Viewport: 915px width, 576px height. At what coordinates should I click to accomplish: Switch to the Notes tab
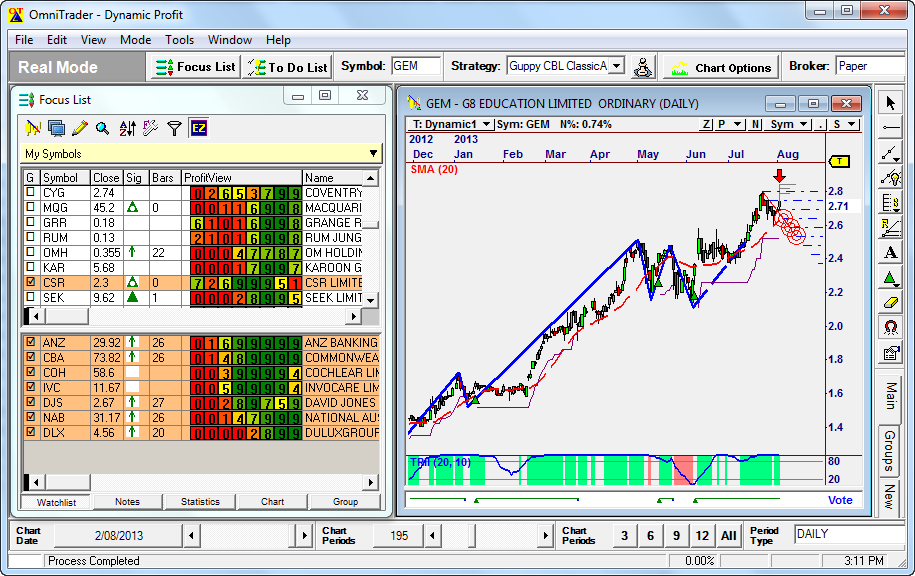[x=127, y=502]
